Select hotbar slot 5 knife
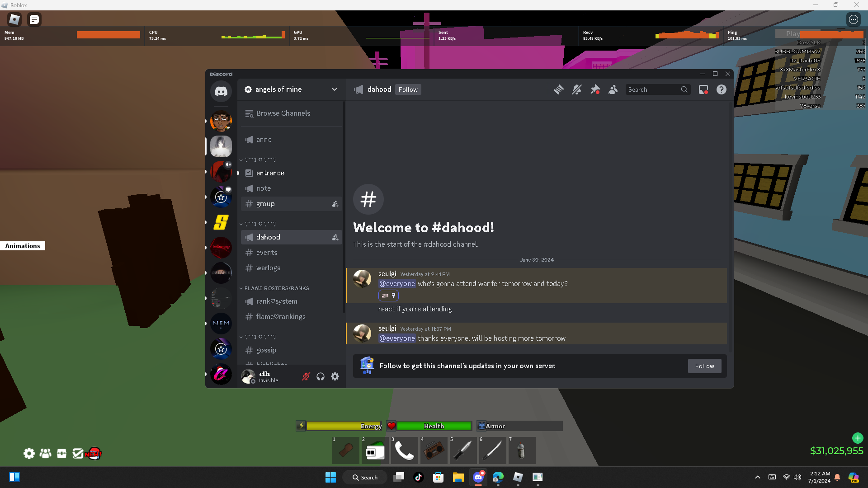 (x=463, y=450)
